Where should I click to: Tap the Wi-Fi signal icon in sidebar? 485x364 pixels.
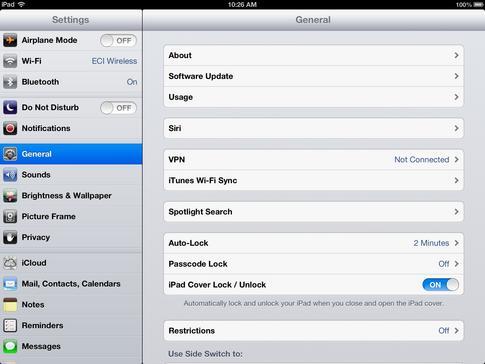point(10,61)
